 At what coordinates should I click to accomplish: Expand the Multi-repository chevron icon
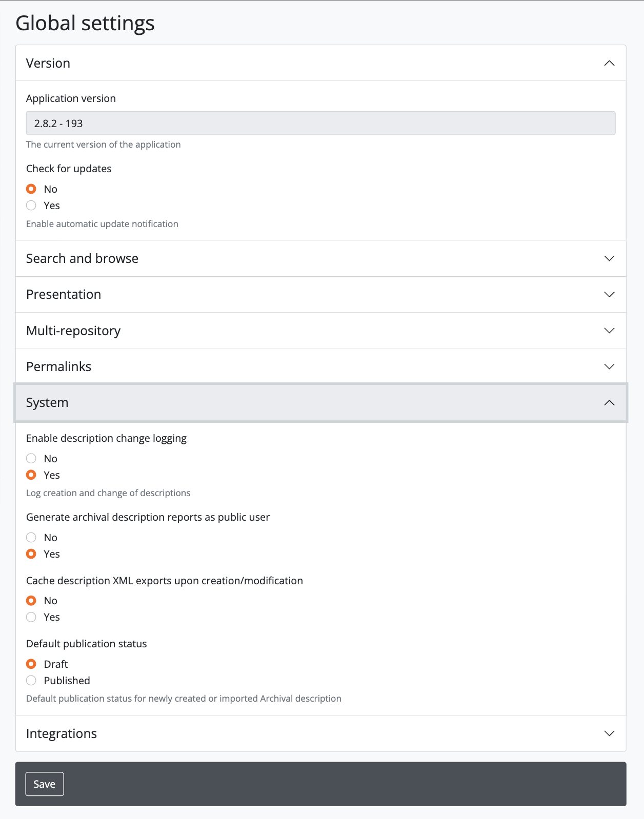tap(609, 331)
